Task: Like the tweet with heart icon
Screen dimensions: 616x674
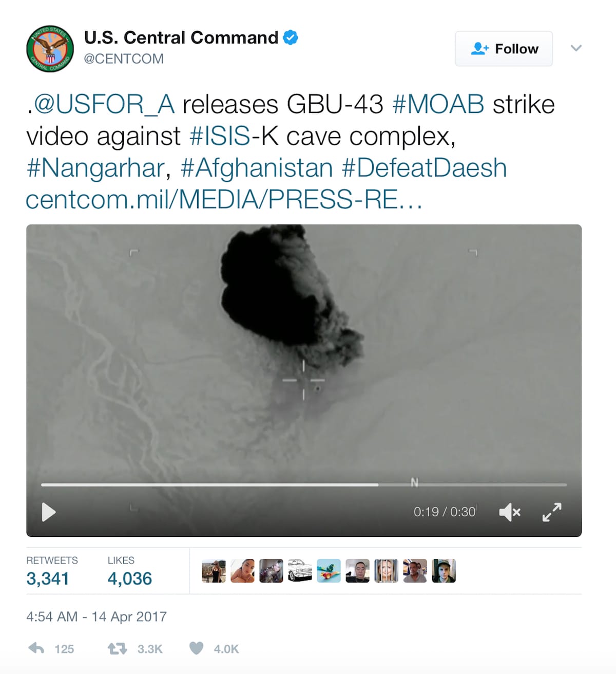Action: 196,648
